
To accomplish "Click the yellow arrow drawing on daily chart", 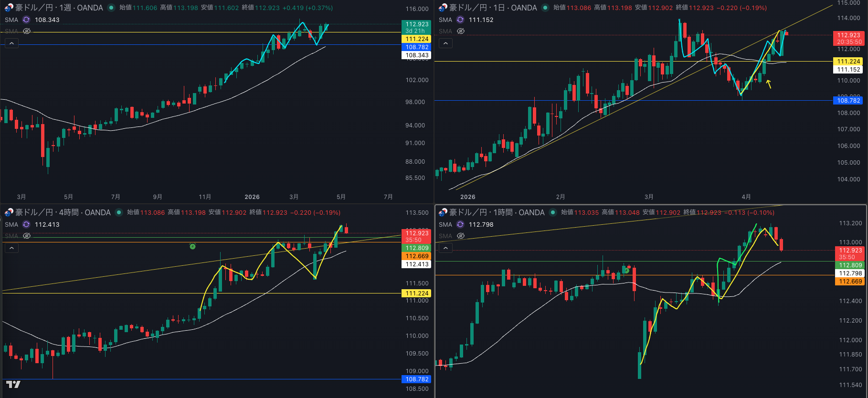I will click(x=768, y=84).
